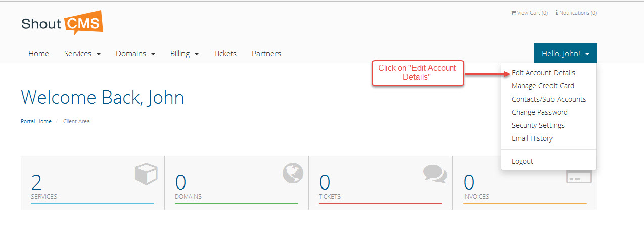Select Edit Account Details from menu
The width and height of the screenshot is (644, 235).
[543, 73]
